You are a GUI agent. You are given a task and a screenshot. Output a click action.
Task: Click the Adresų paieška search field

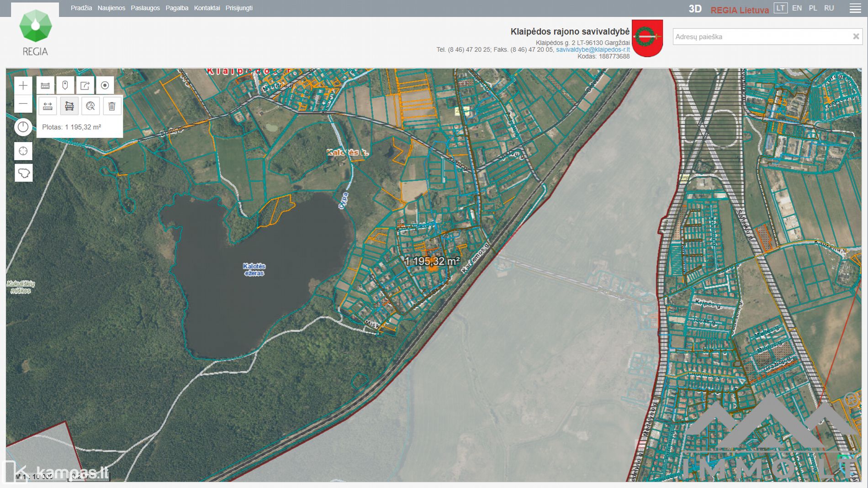(761, 37)
